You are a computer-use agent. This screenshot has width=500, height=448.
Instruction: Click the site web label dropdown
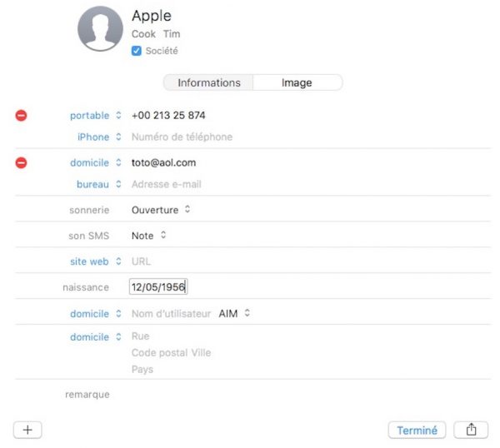pyautogui.click(x=94, y=261)
